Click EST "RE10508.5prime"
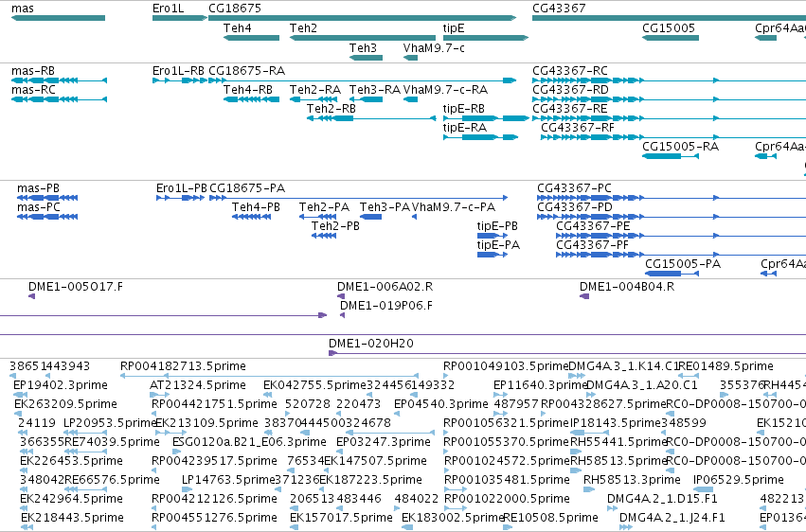 (550, 518)
